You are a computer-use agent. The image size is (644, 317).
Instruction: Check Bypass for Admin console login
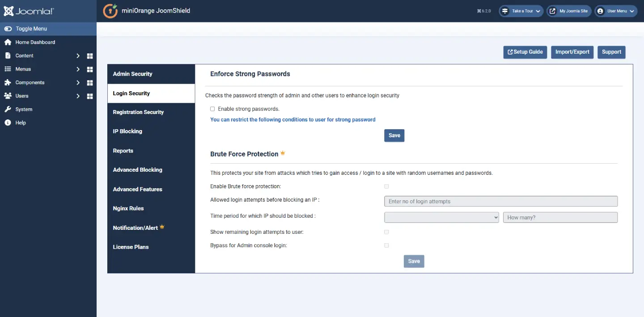coord(386,245)
